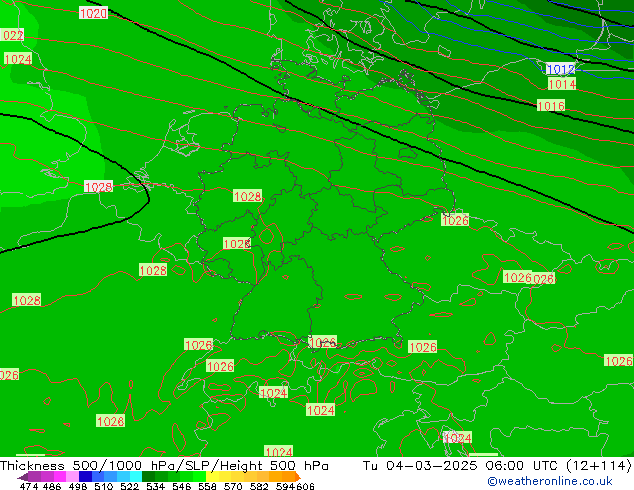Click the 1014 isobar label
The height and width of the screenshot is (490, 634).
[562, 84]
